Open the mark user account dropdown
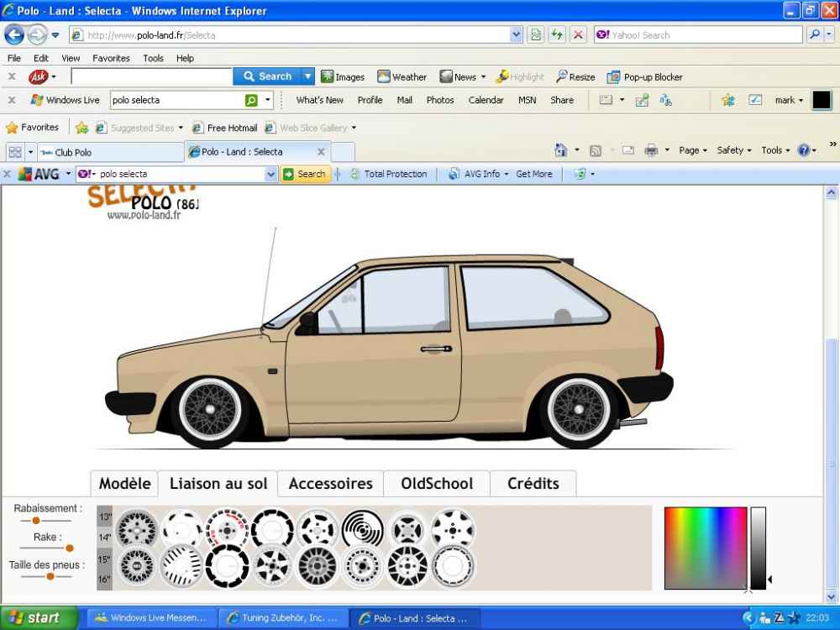Viewport: 840px width, 630px height. click(x=789, y=100)
